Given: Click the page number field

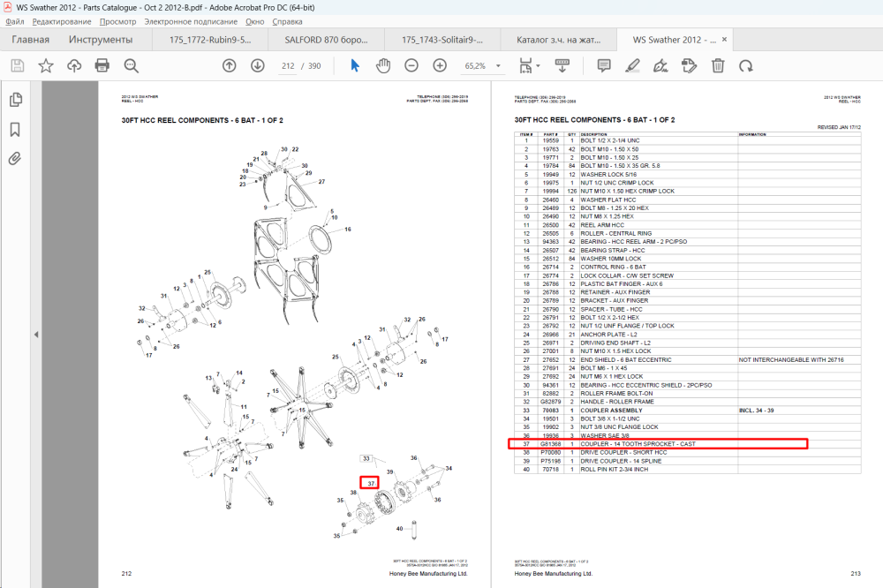Looking at the screenshot, I should 288,66.
